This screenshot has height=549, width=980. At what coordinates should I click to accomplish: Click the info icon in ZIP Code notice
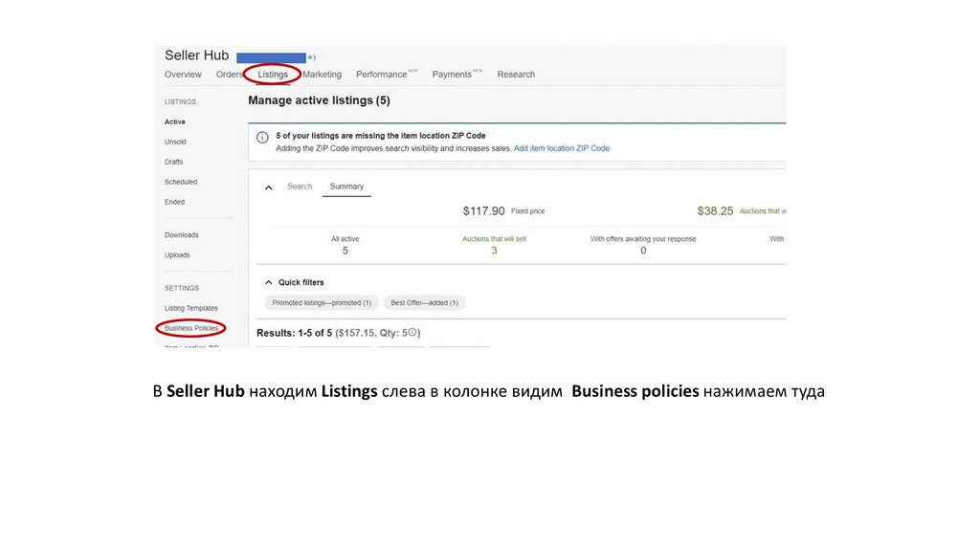tap(262, 138)
